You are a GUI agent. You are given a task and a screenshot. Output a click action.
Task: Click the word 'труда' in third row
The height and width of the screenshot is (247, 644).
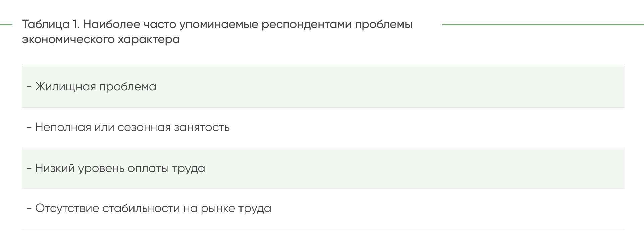(189, 169)
